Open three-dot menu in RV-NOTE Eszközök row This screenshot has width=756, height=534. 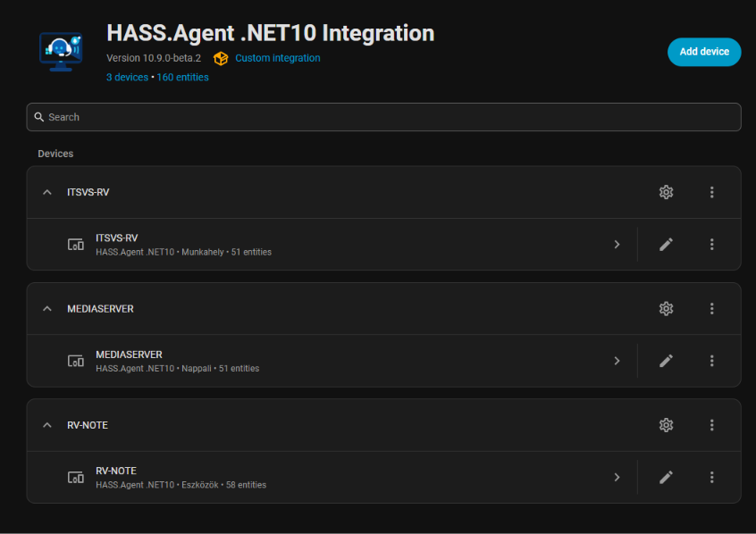[711, 478]
